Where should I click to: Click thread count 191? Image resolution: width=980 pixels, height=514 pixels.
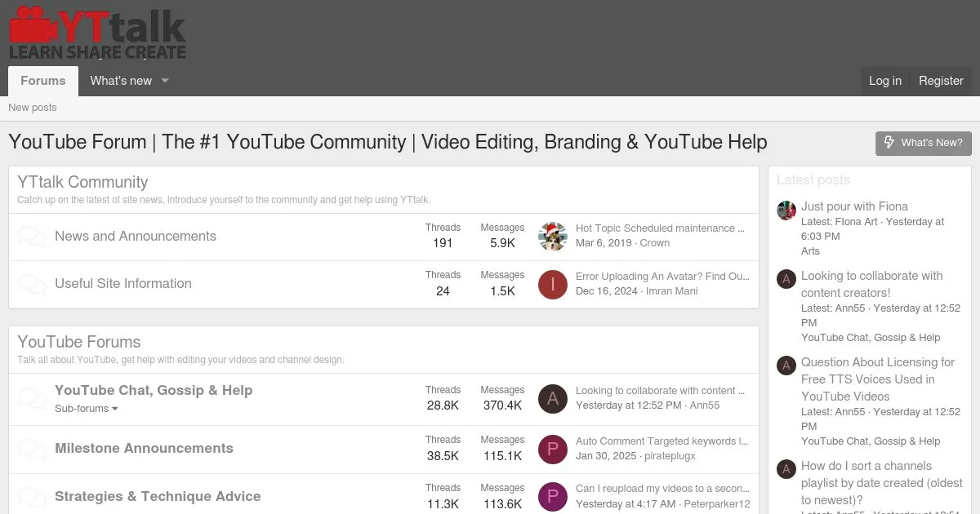coord(443,243)
